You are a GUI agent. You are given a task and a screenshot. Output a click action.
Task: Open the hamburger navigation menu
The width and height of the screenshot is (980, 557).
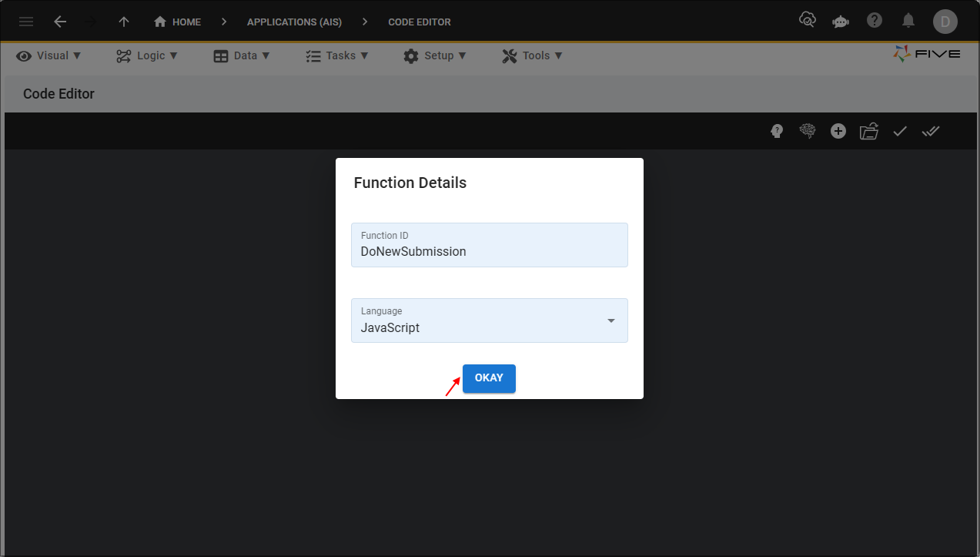(x=26, y=22)
